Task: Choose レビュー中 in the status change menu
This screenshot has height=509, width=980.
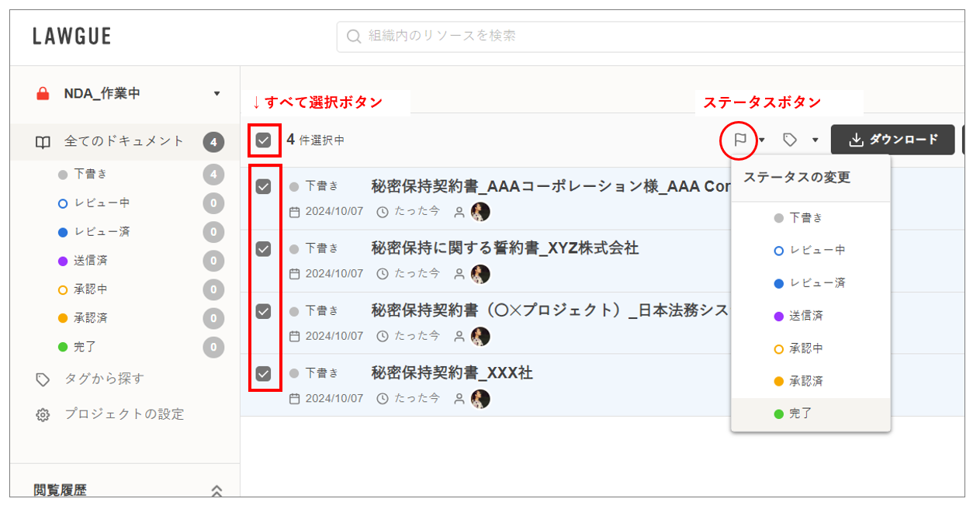Action: tap(816, 251)
